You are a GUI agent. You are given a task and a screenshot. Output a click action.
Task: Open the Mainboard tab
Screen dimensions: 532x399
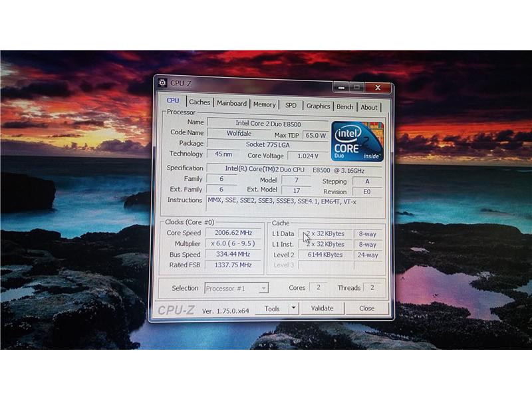coord(231,104)
